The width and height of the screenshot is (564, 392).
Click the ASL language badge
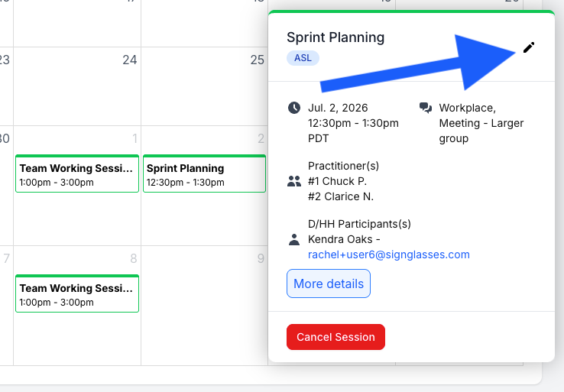coord(303,58)
